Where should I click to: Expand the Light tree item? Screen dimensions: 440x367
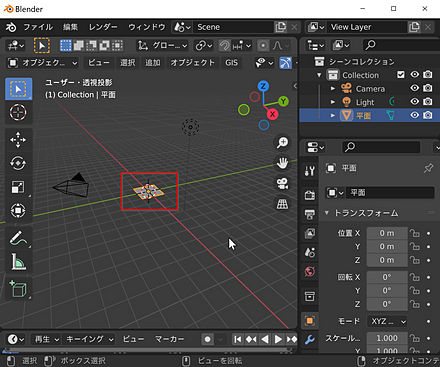click(x=333, y=102)
